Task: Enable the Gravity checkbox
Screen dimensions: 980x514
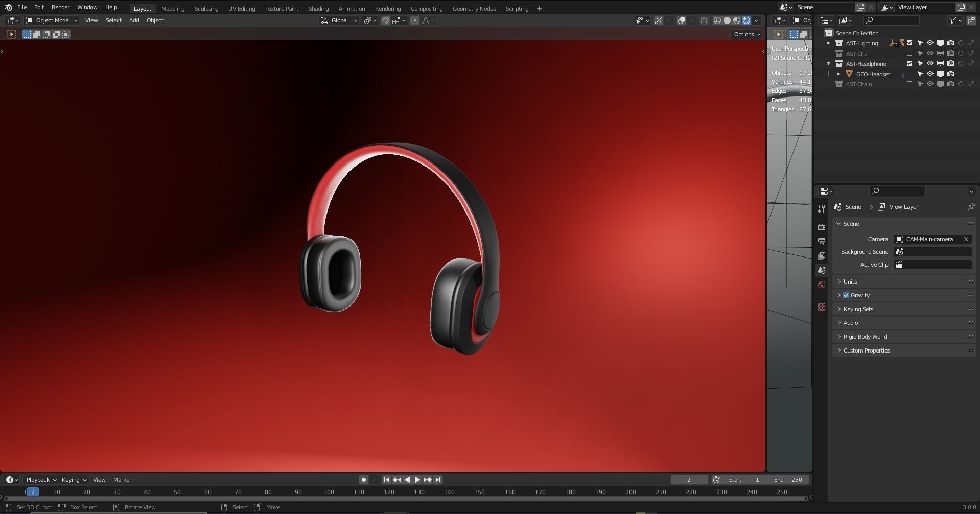Action: point(846,295)
